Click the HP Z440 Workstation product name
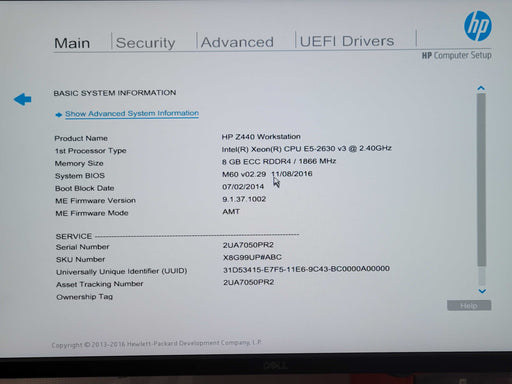This screenshot has width=512, height=384. click(x=261, y=137)
